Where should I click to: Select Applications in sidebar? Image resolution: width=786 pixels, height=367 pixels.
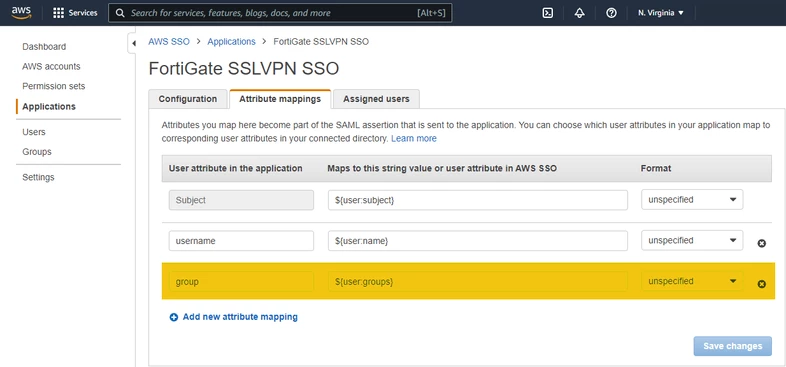49,106
